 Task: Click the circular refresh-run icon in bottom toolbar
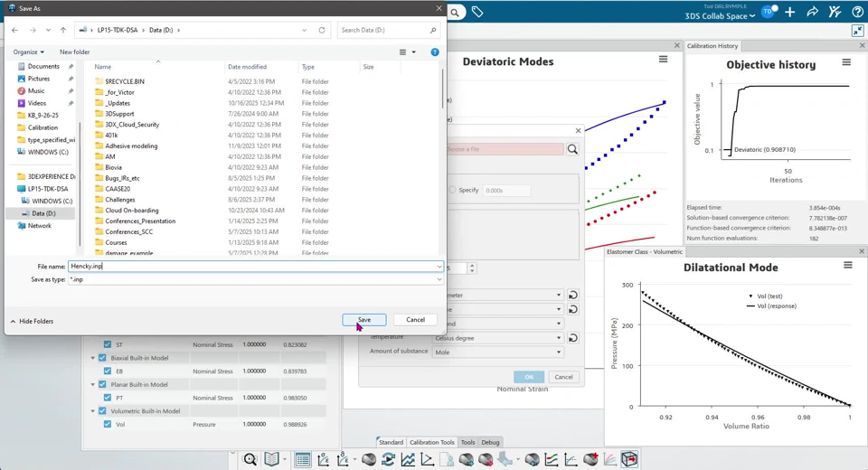click(x=388, y=459)
